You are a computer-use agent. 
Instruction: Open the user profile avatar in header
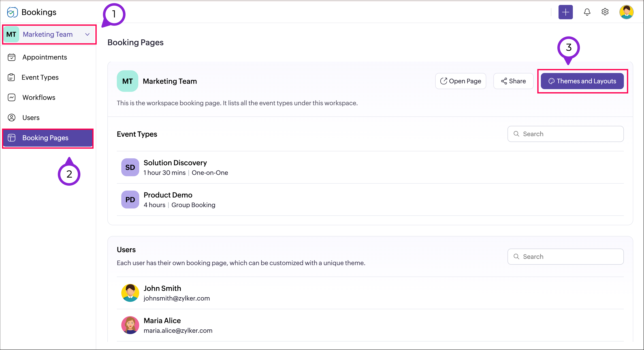pyautogui.click(x=626, y=12)
